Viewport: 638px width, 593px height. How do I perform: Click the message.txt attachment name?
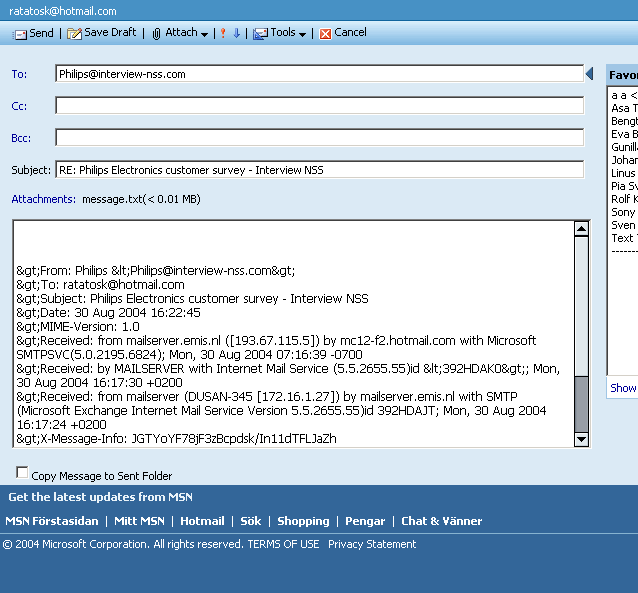click(141, 199)
